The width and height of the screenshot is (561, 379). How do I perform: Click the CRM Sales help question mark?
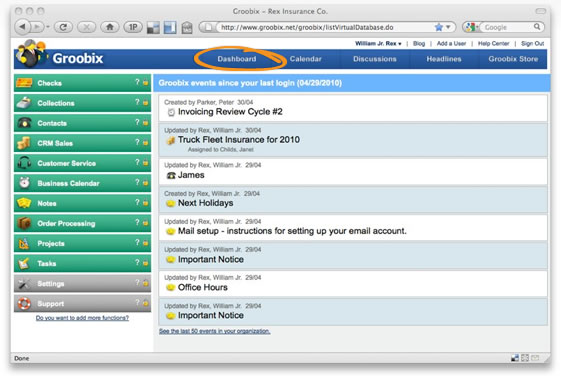(137, 142)
